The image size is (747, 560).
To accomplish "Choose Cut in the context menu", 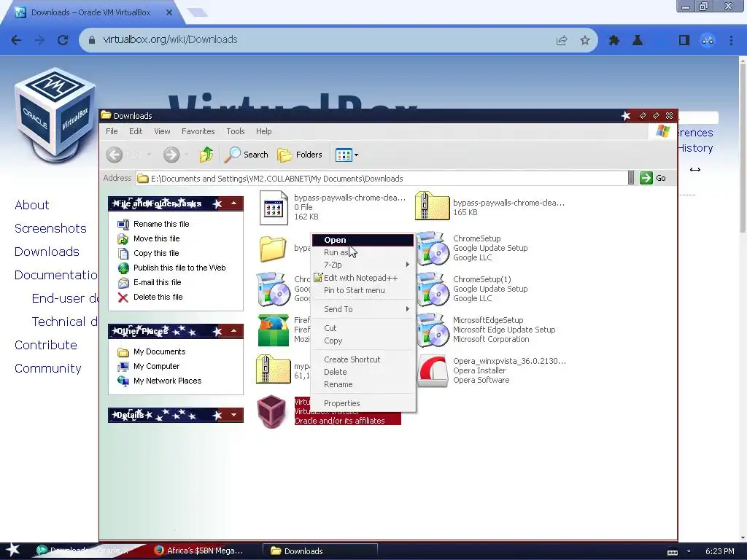I will click(x=363, y=328).
